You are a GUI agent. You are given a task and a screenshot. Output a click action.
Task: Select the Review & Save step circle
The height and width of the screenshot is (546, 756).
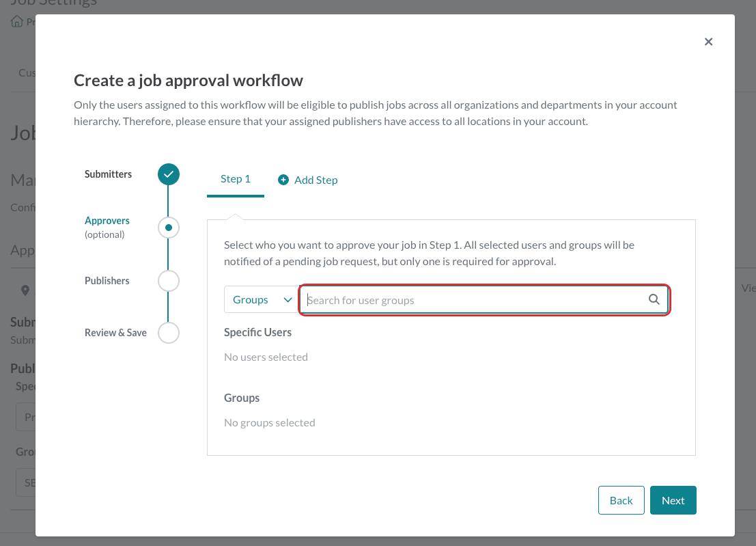tap(168, 333)
